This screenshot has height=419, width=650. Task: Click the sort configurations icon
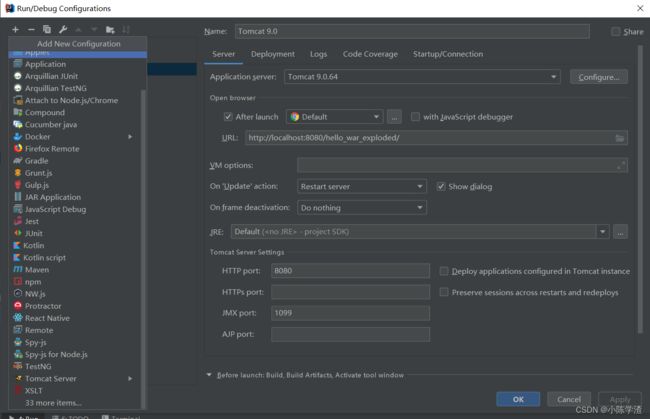point(126,30)
